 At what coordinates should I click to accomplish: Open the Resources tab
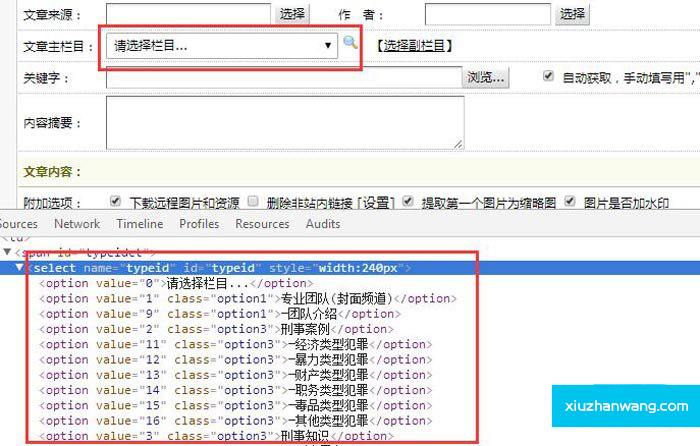point(262,224)
